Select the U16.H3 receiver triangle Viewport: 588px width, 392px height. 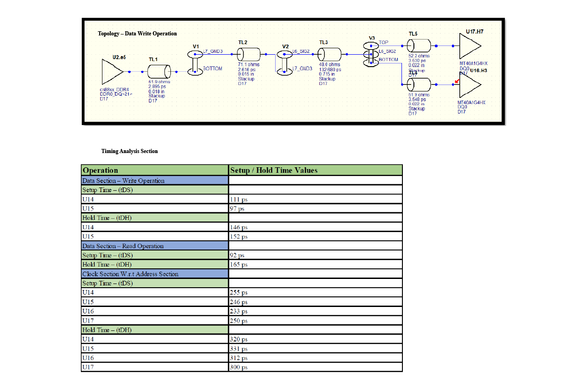pyautogui.click(x=469, y=85)
